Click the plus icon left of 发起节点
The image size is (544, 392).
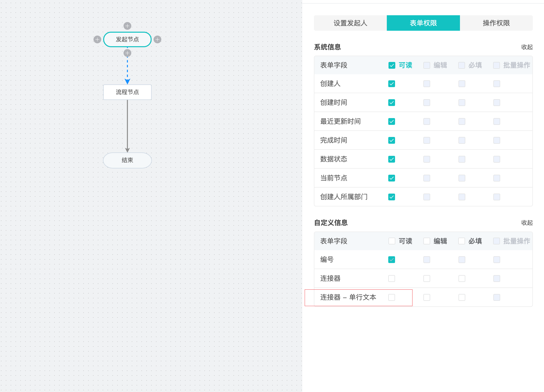point(97,39)
